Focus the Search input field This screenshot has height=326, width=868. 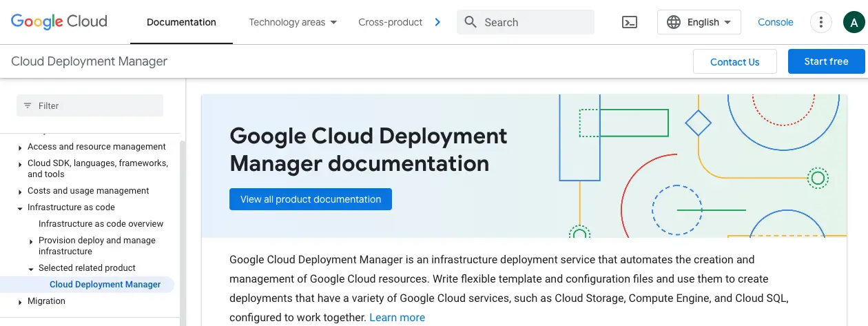click(x=526, y=22)
